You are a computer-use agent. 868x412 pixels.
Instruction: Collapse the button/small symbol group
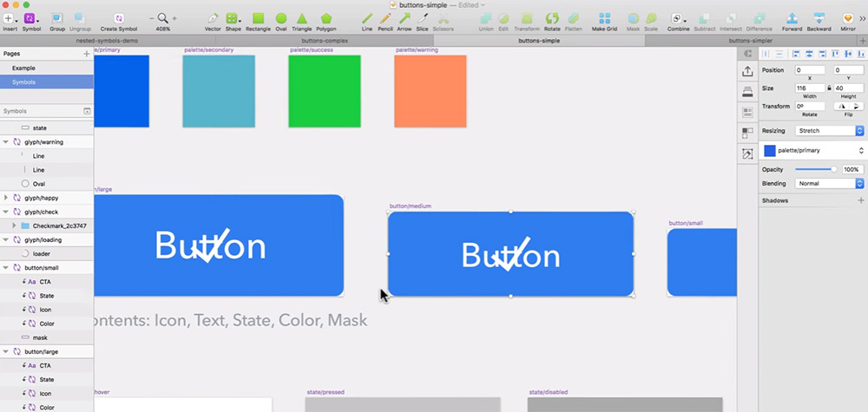pyautogui.click(x=5, y=268)
